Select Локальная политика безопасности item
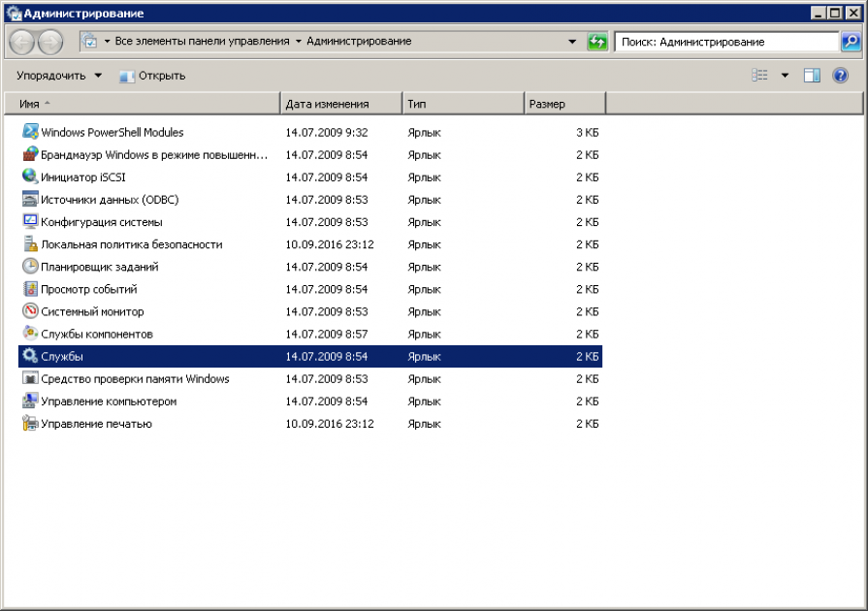This screenshot has height=611, width=868. tap(131, 244)
